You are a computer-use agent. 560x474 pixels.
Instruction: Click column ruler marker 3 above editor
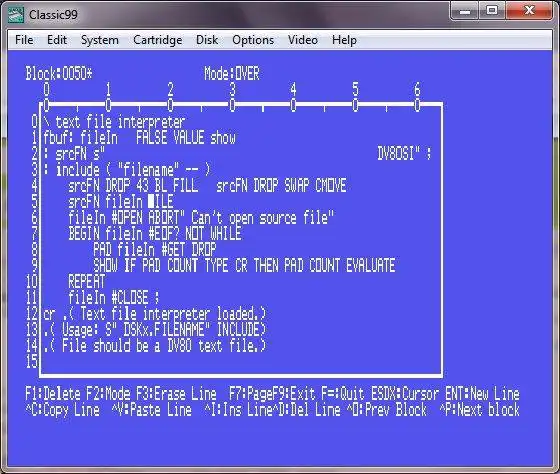pyautogui.click(x=232, y=89)
